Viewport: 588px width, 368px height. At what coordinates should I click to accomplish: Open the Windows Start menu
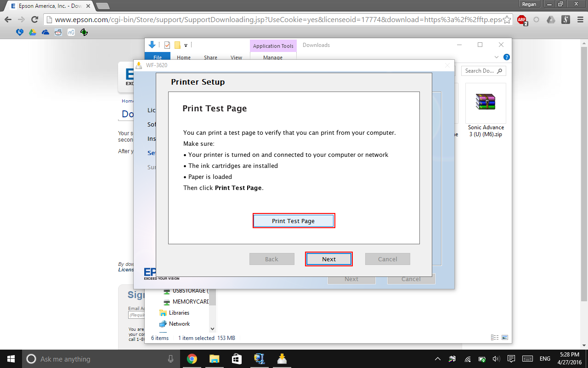pos(11,359)
